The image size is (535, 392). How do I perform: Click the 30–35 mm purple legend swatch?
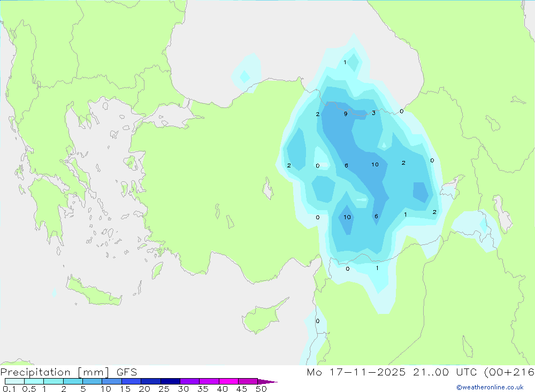190,381
